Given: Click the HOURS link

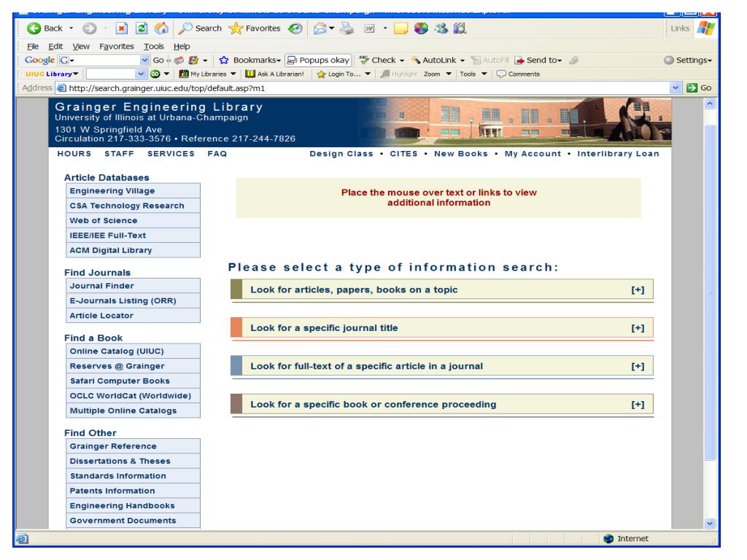Looking at the screenshot, I should [74, 154].
